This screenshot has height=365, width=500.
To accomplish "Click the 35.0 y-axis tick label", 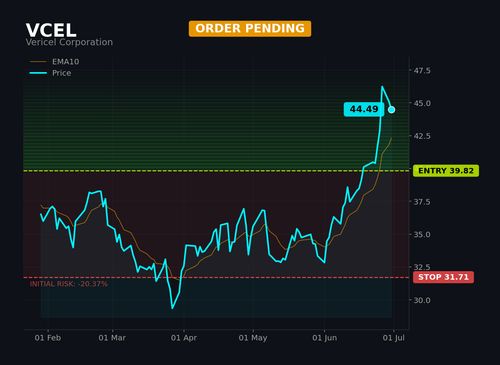I will pyautogui.click(x=422, y=234).
